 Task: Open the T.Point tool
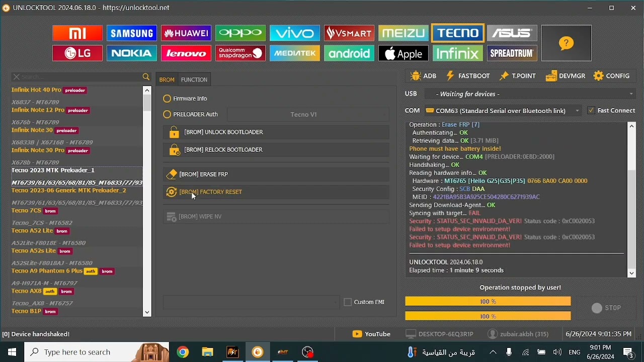pos(518,76)
